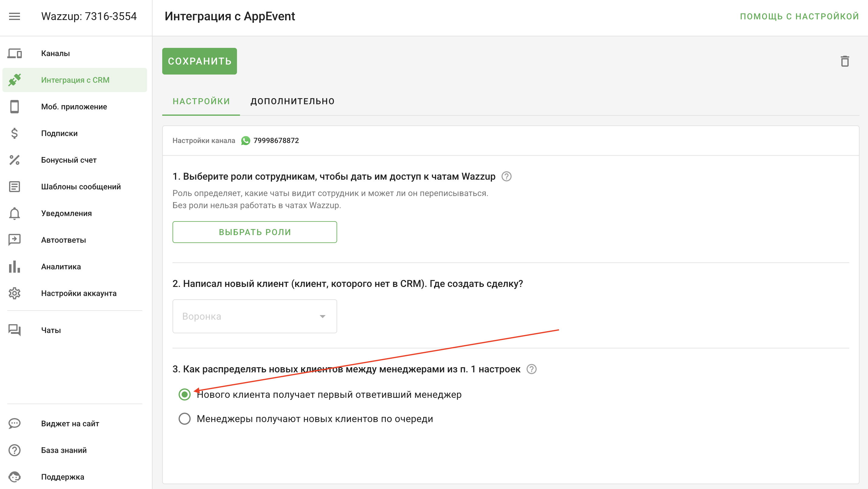Click the Аналитика bar chart icon
The height and width of the screenshot is (489, 868).
pyautogui.click(x=15, y=267)
